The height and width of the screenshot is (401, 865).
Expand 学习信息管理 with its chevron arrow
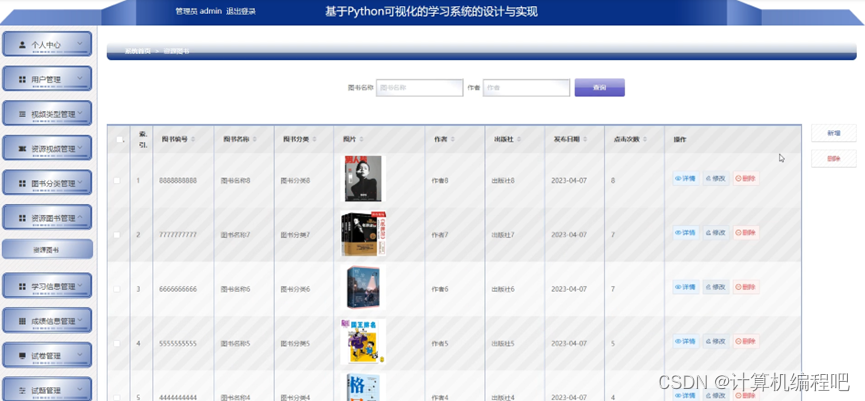(x=80, y=285)
